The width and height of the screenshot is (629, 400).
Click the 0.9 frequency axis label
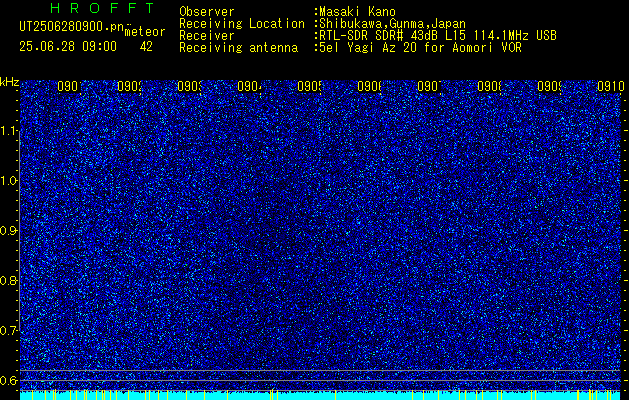pyautogui.click(x=9, y=231)
